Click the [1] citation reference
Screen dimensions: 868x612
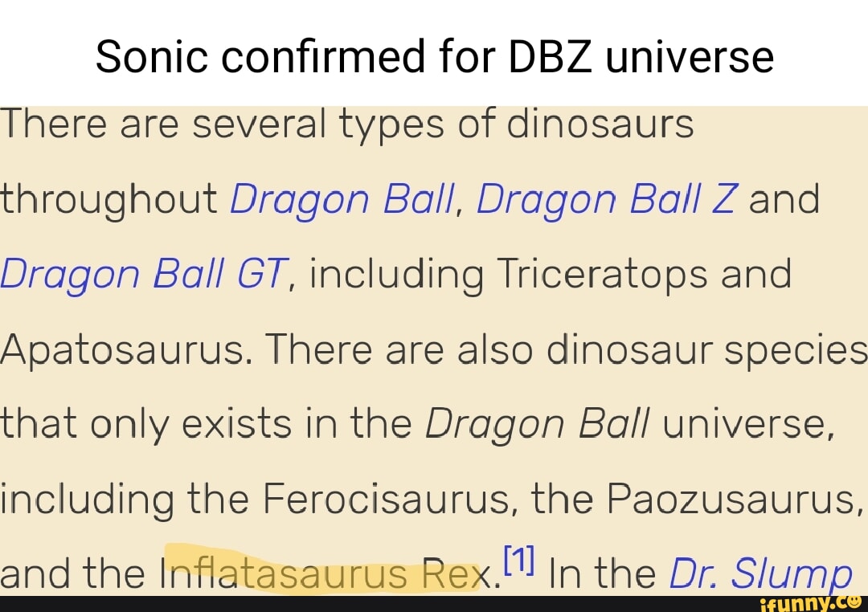[518, 560]
